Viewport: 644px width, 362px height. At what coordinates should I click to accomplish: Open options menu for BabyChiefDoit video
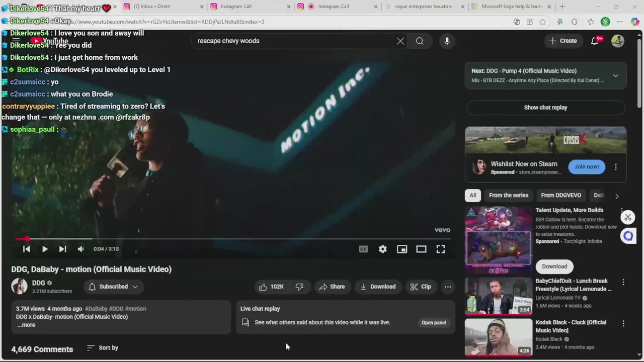(x=623, y=283)
